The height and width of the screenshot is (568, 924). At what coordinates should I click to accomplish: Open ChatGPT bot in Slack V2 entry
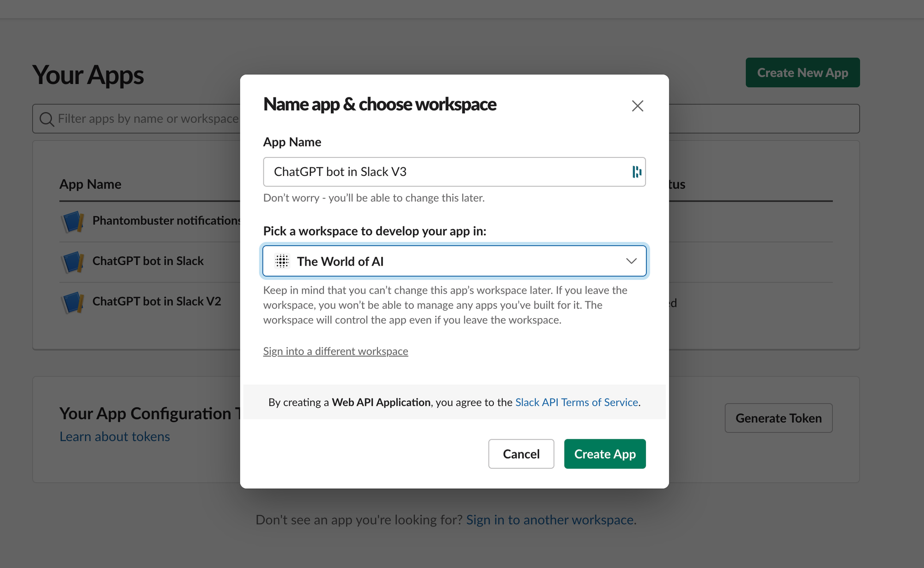click(x=157, y=302)
